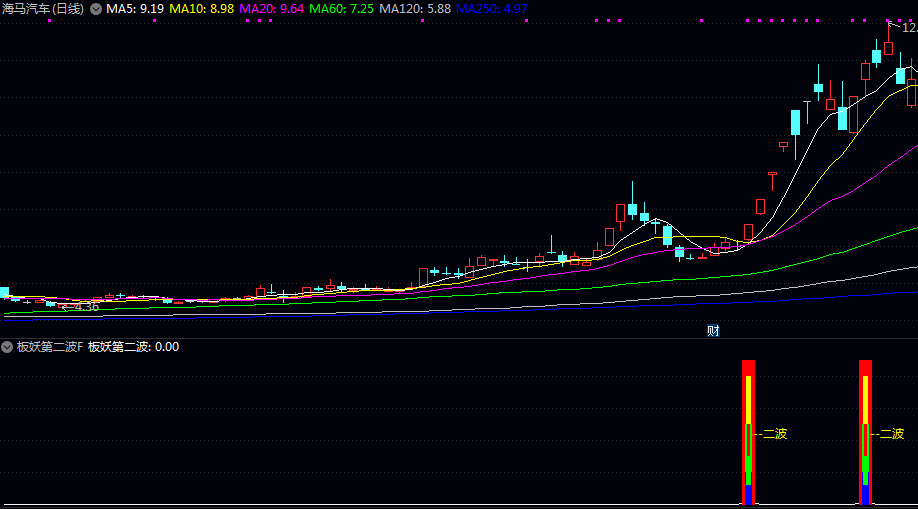Click the magenta MA20: 9.64 label
918x509 pixels.
click(272, 9)
